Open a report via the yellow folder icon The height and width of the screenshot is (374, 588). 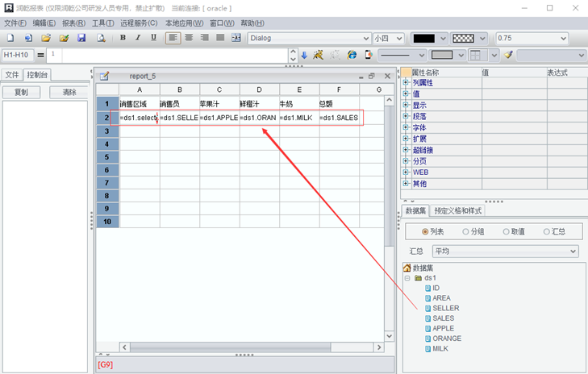46,38
